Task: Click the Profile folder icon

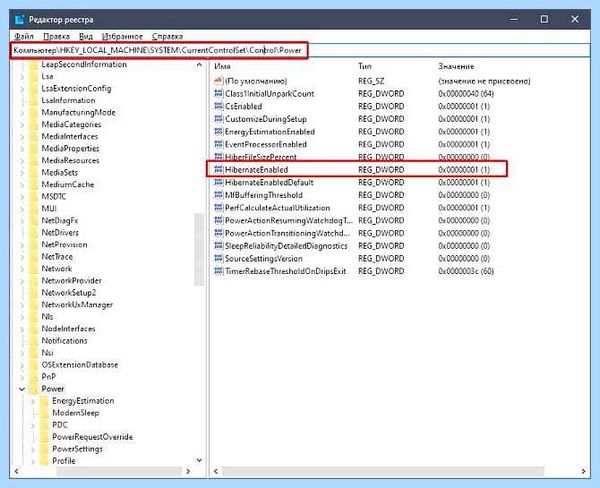Action: 44,461
